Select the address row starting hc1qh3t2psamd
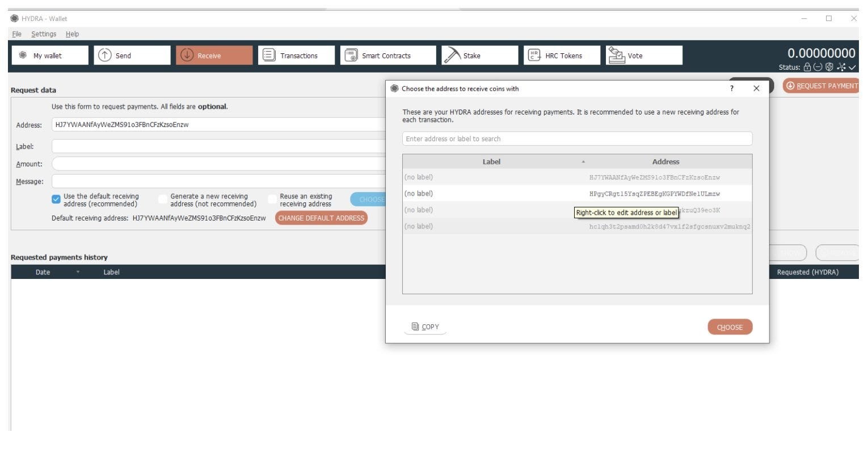The height and width of the screenshot is (466, 868). click(x=577, y=227)
